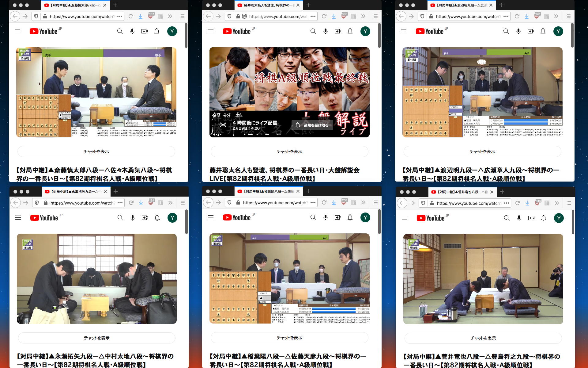Open Firefox application menu in 菅井竜也 window
Viewport: 588px width, 368px height.
569,203
